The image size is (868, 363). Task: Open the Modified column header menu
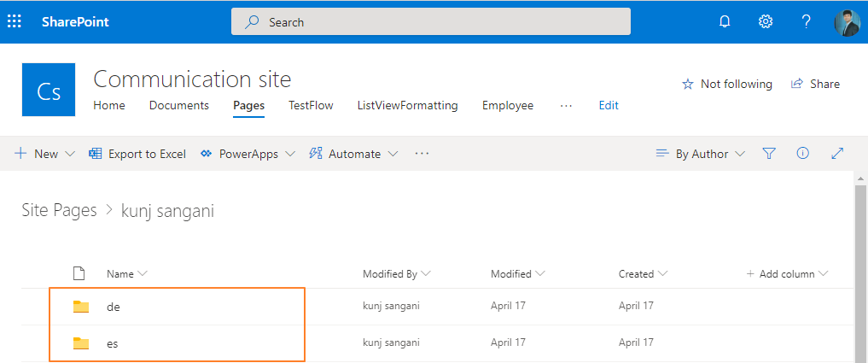tap(518, 274)
